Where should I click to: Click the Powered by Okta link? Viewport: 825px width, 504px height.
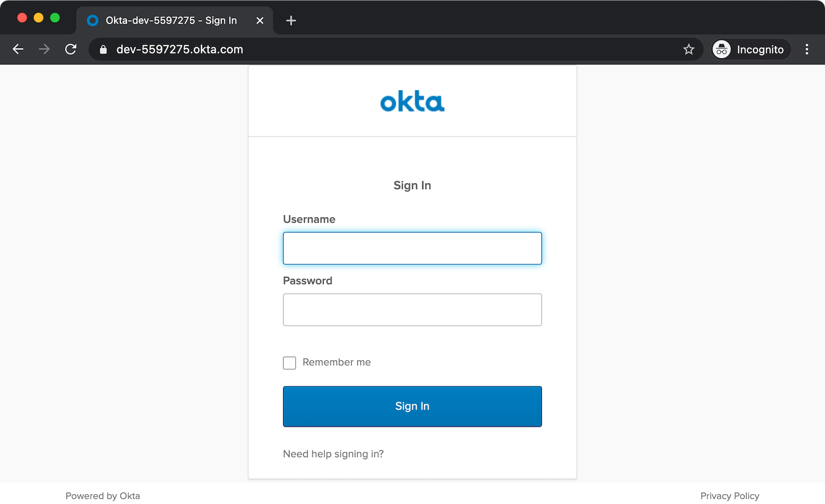103,496
